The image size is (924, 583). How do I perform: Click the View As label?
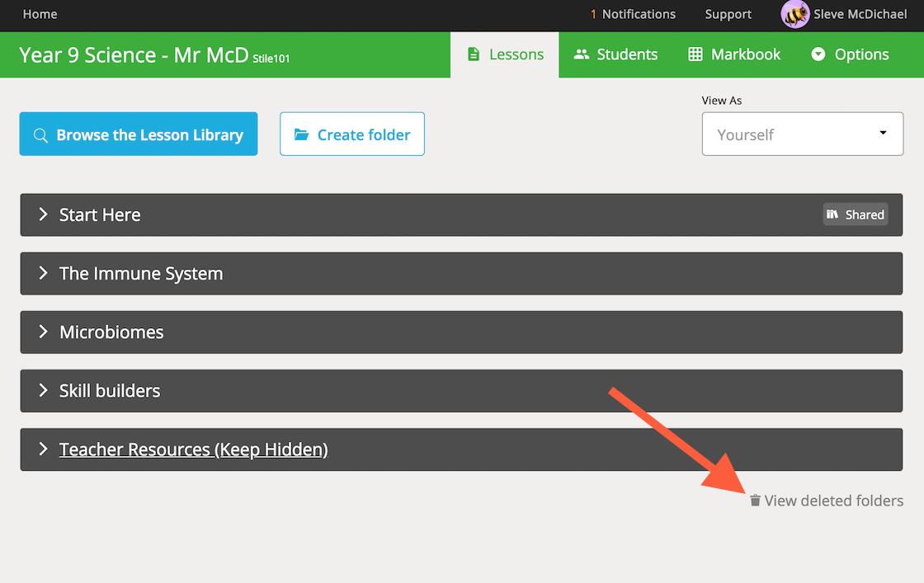tap(721, 100)
